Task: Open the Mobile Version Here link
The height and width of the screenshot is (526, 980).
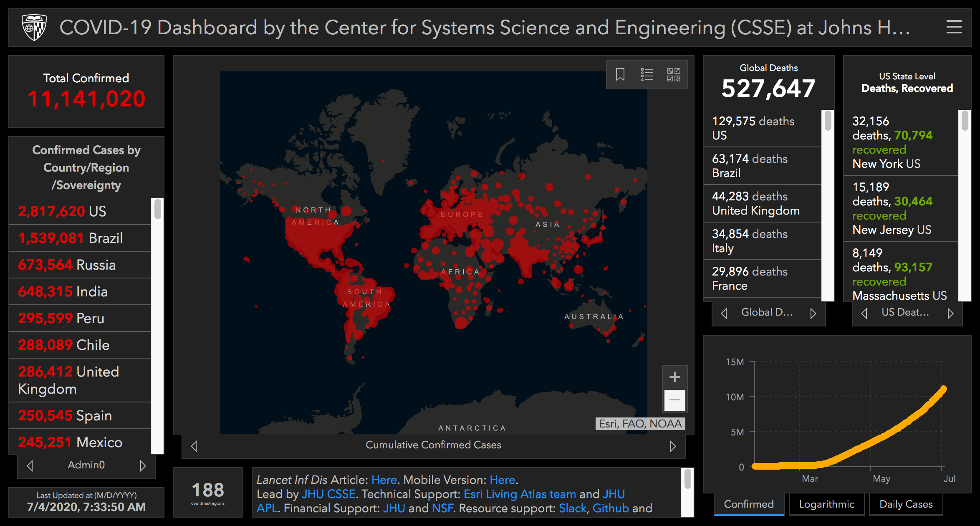Action: [502, 480]
